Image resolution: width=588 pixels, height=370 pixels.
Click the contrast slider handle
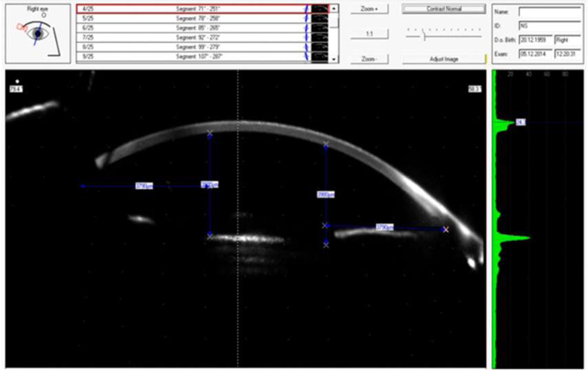423,36
